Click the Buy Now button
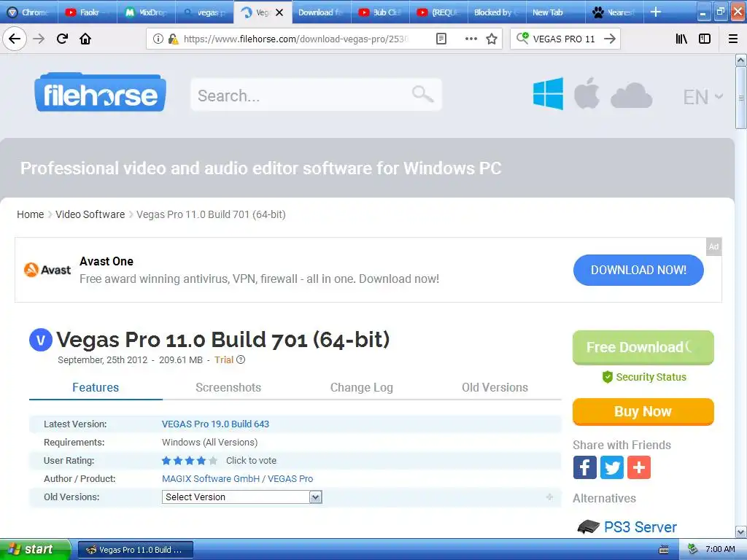The image size is (747, 560). pyautogui.click(x=643, y=411)
